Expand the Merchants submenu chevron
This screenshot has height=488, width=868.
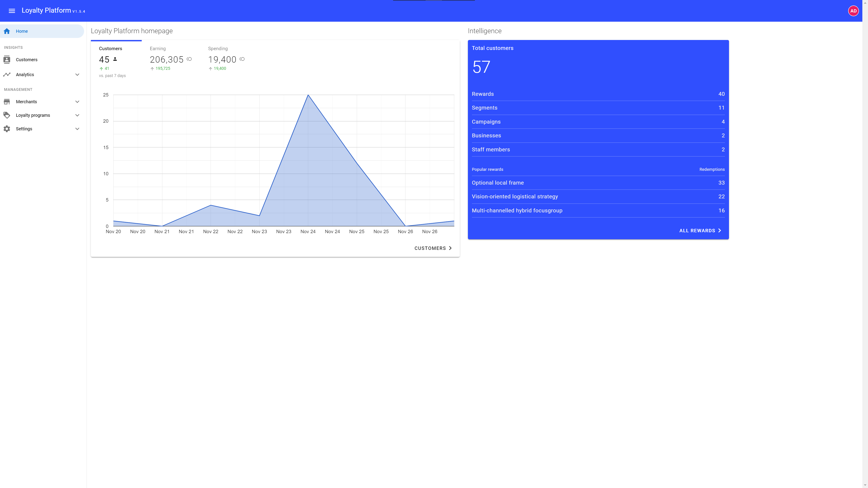coord(77,102)
